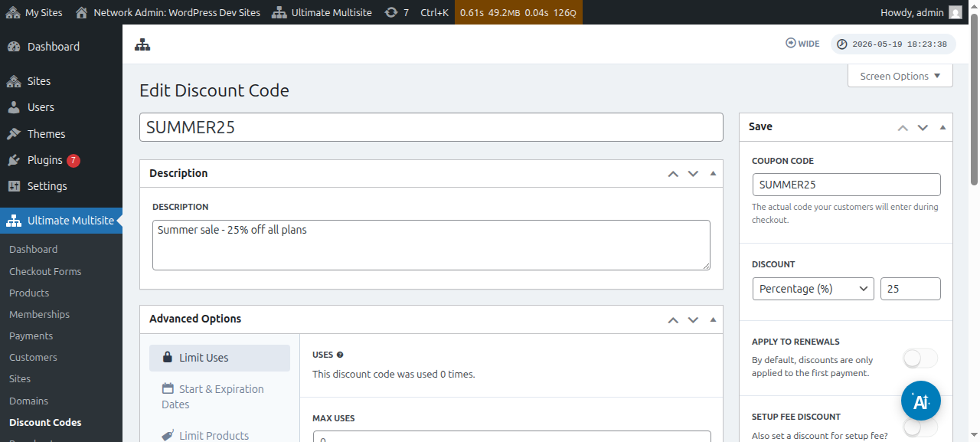Click the Dashboard gauge icon in sidebar
Viewport: 980px width, 442px height.
(14, 47)
